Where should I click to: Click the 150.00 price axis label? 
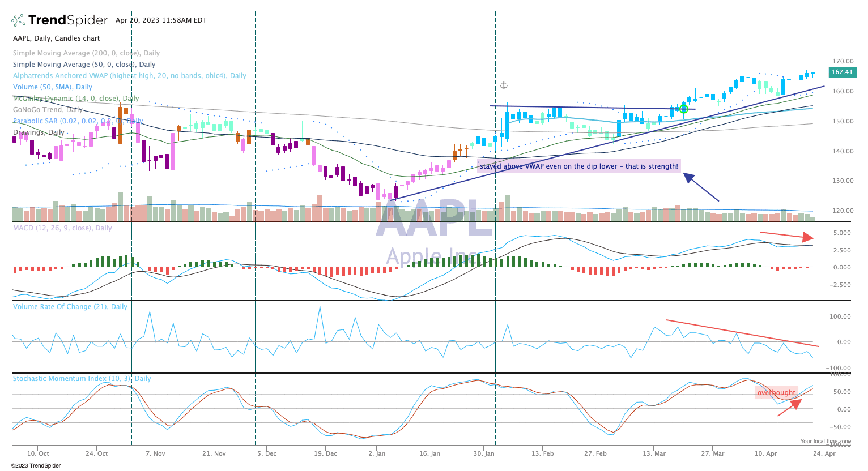pyautogui.click(x=843, y=121)
